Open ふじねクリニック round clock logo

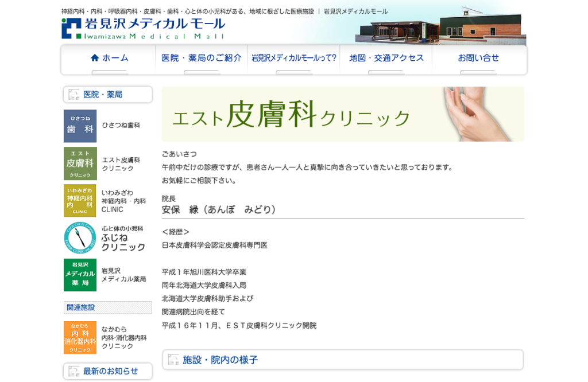point(80,238)
